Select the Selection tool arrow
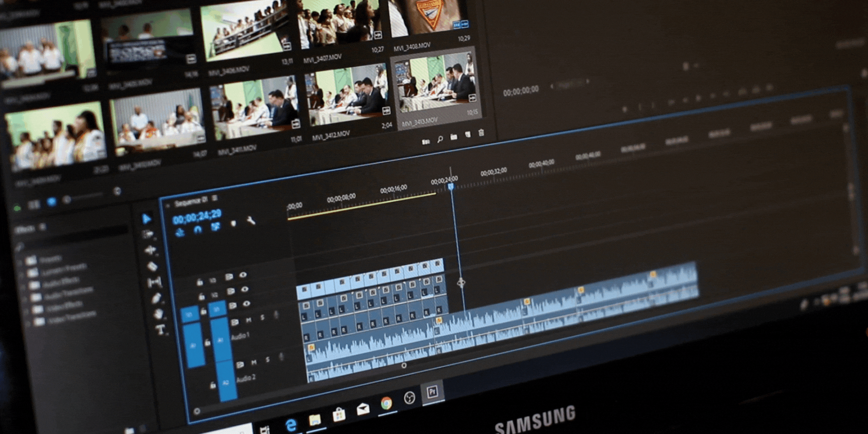Image resolution: width=868 pixels, height=434 pixels. pyautogui.click(x=146, y=219)
